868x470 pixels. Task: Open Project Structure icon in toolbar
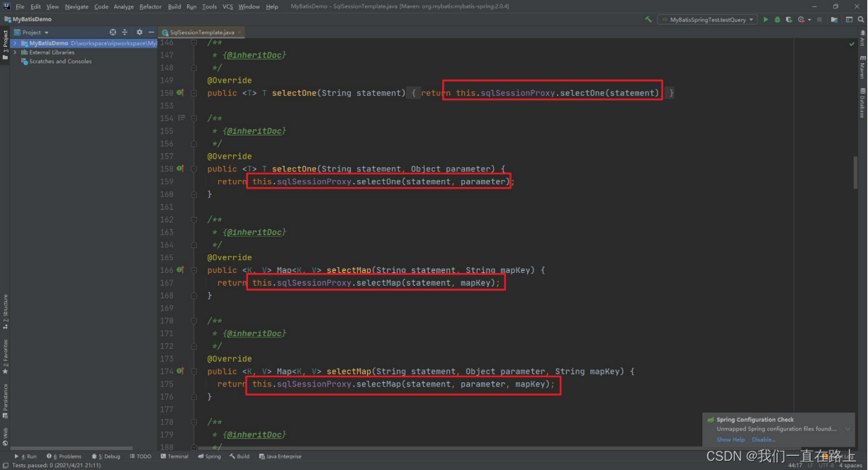point(834,20)
